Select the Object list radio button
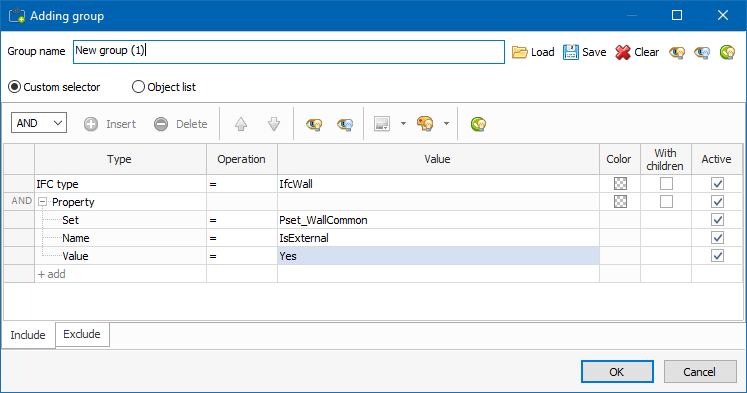The height and width of the screenshot is (393, 747). 138,87
